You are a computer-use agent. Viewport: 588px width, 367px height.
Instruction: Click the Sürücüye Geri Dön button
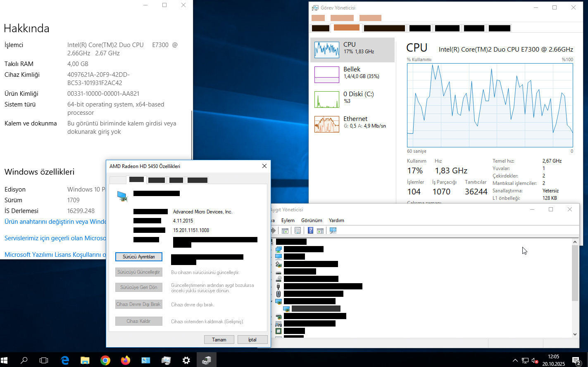[x=139, y=287]
